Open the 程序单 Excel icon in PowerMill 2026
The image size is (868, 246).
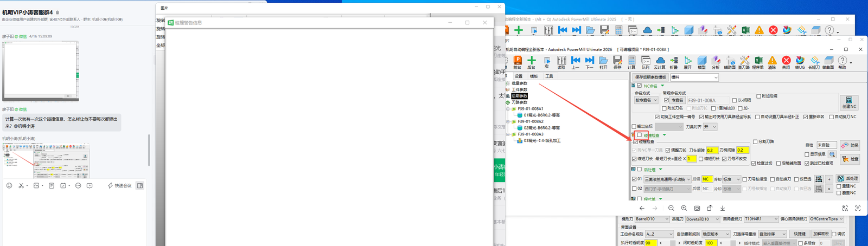[x=758, y=62]
